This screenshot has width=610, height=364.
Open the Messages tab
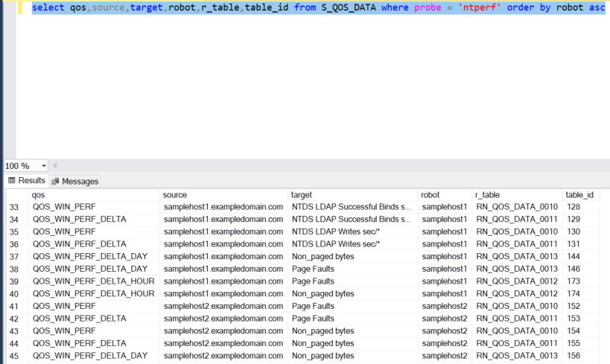tap(79, 181)
